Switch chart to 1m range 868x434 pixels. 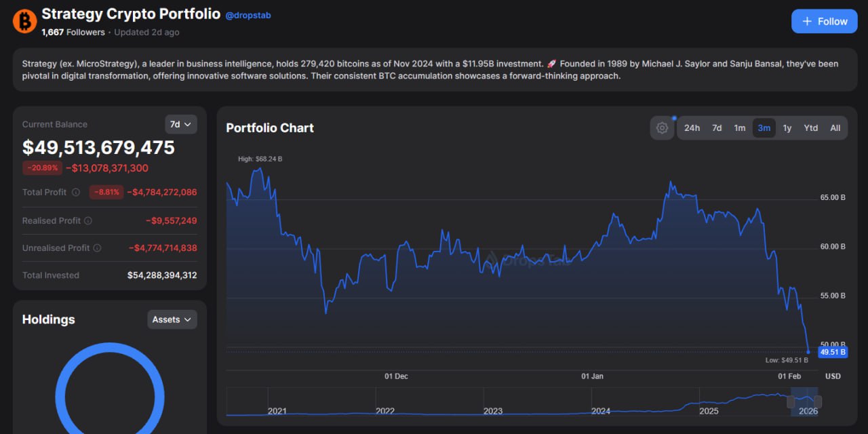740,128
